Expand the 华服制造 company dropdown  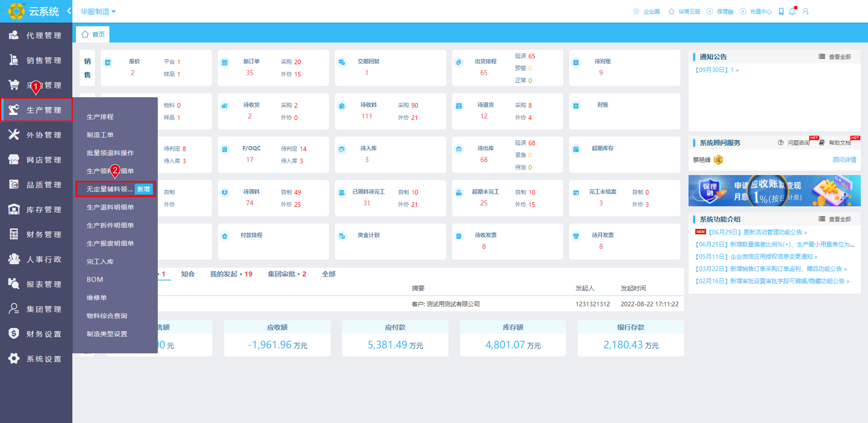[x=98, y=11]
